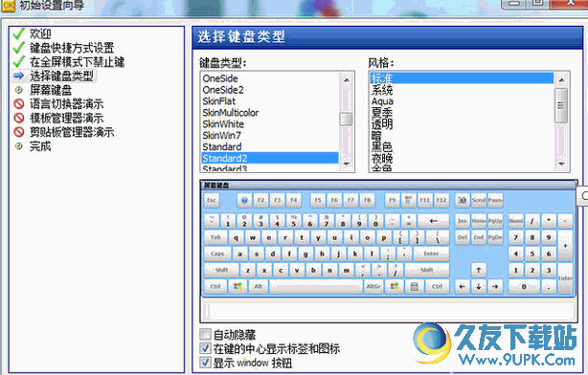Select 选择键盘类型 step in sidebar

(61, 76)
